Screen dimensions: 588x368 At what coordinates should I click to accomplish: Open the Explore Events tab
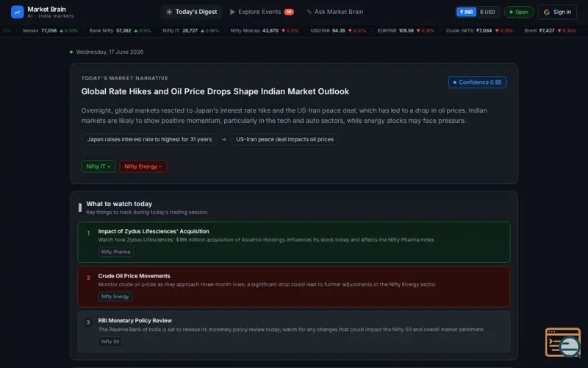tap(262, 12)
